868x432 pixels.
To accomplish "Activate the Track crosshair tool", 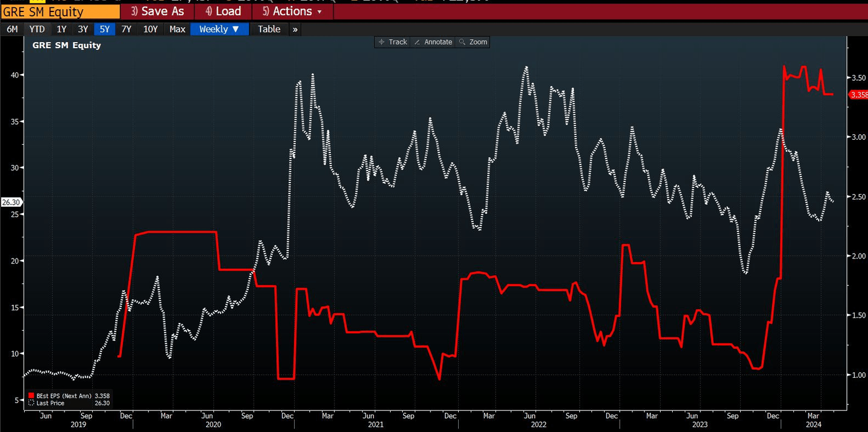I will tap(392, 42).
